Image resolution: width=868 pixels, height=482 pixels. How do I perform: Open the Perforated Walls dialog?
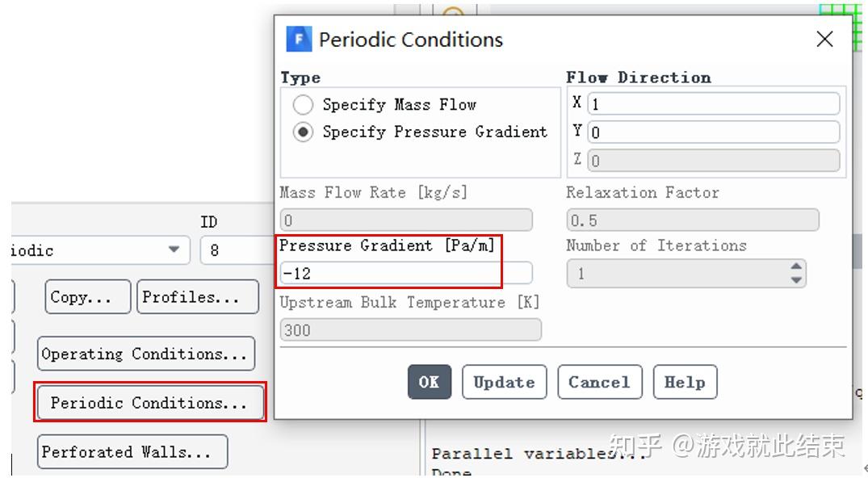132,452
